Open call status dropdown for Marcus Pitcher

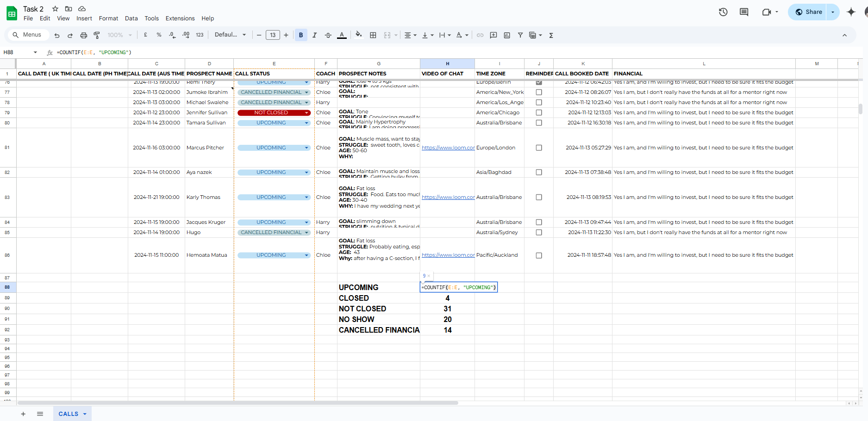coord(306,148)
